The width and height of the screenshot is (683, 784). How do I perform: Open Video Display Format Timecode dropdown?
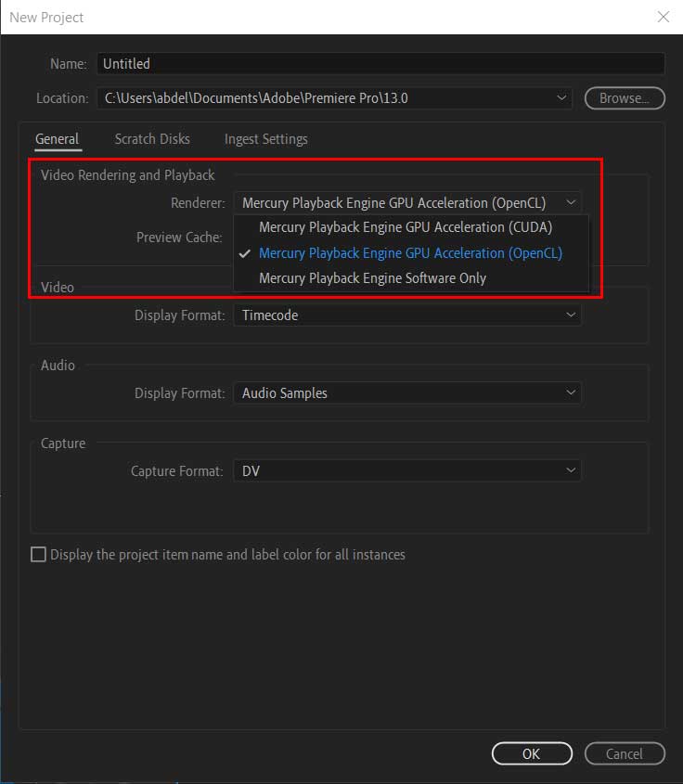(407, 315)
